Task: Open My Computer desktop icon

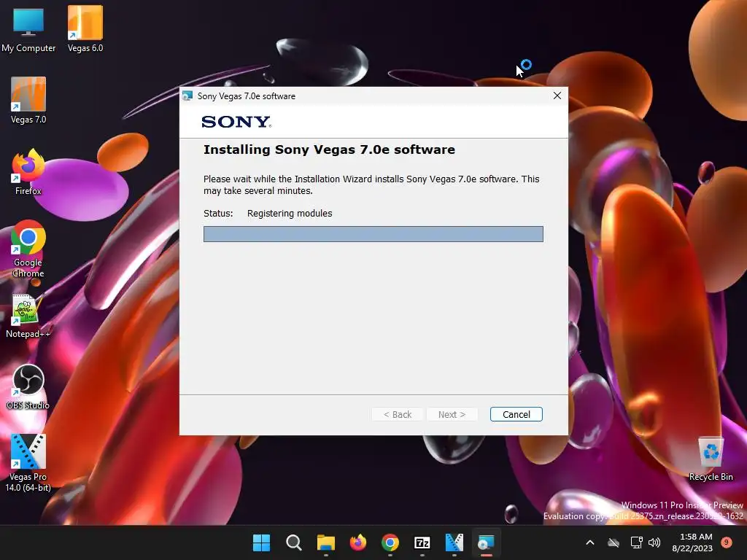Action: point(28,28)
